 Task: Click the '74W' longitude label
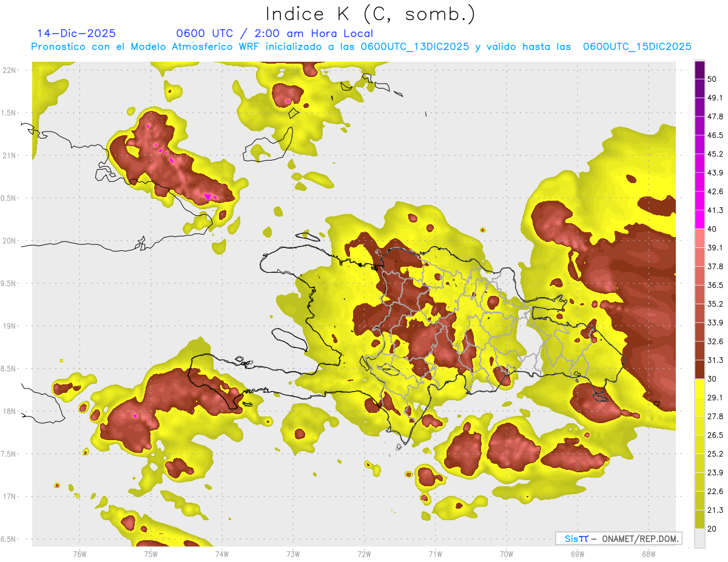221,554
